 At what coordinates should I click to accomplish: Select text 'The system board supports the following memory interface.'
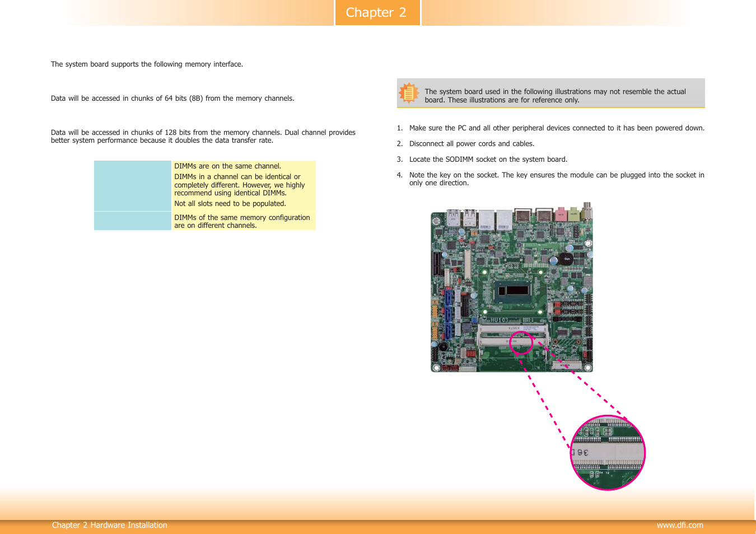147,64
